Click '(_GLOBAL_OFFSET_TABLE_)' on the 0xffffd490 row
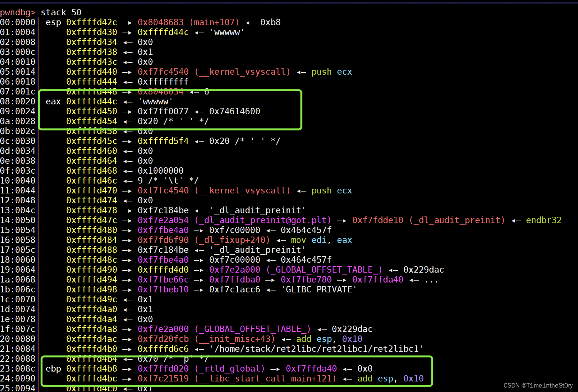The image size is (578, 392). [x=324, y=270]
